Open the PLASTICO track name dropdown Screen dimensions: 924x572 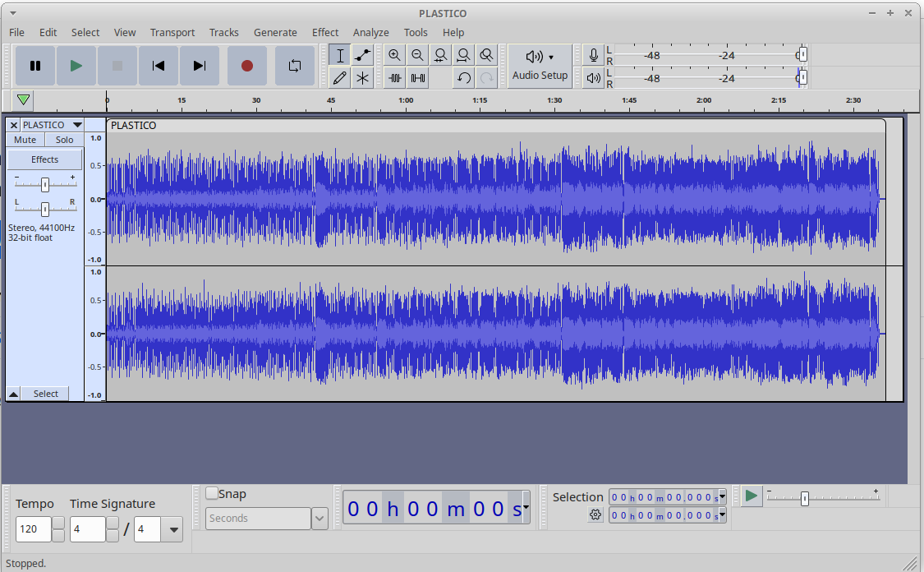click(x=77, y=125)
